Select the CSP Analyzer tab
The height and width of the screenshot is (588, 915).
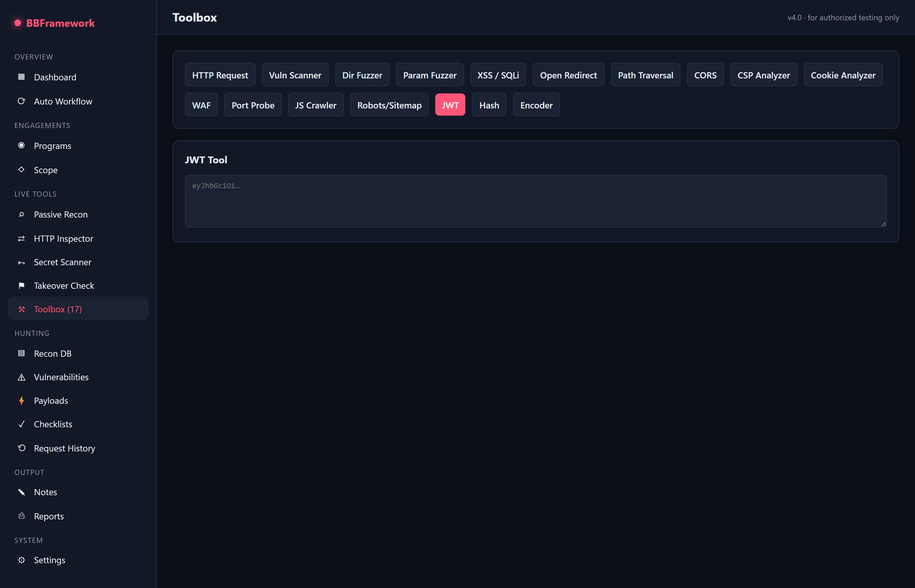tap(763, 75)
